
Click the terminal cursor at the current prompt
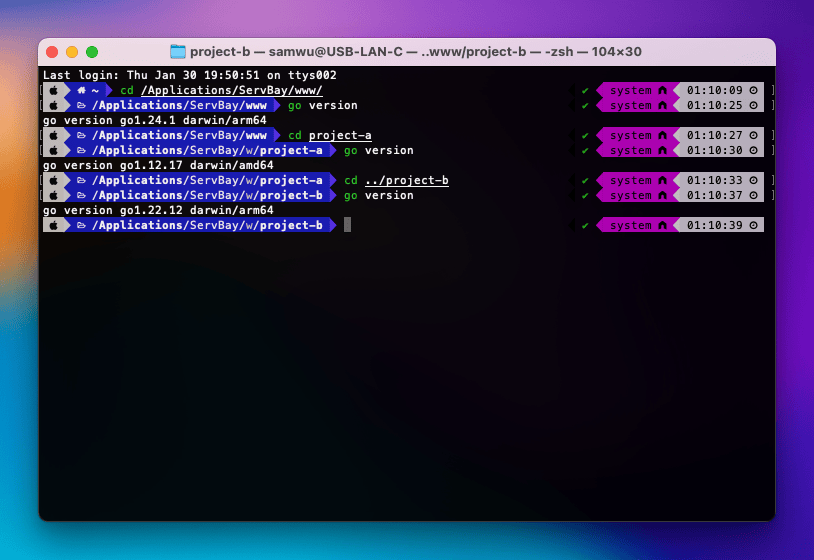point(347,226)
